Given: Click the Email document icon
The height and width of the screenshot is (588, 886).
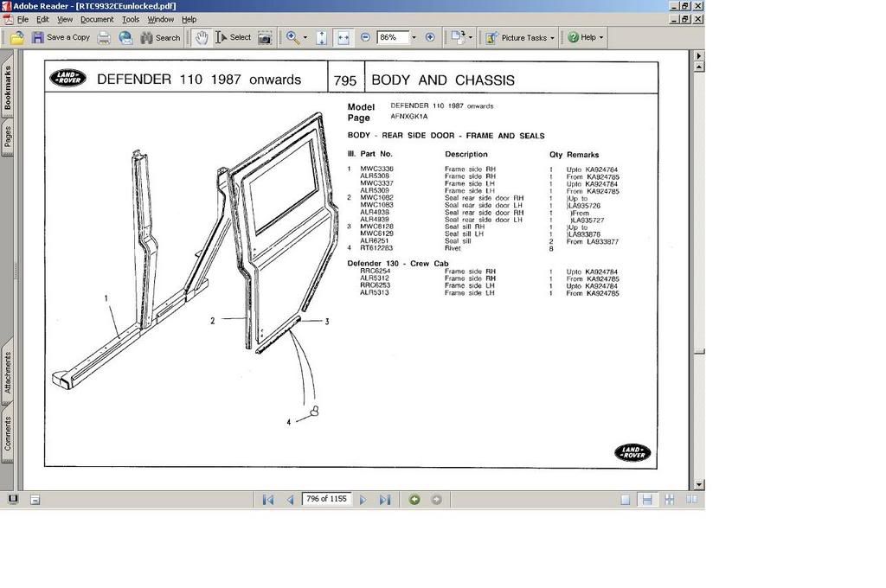Looking at the screenshot, I should (125, 38).
